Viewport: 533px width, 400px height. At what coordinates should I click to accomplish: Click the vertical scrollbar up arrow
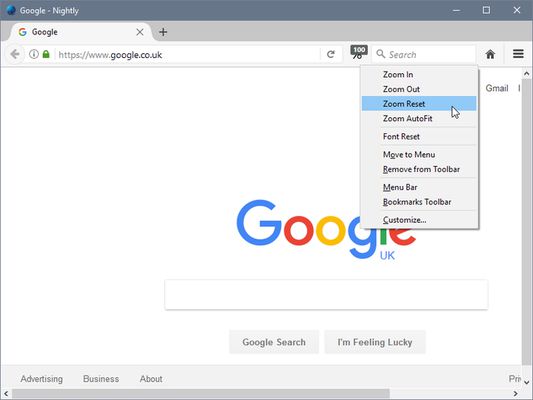[527, 73]
